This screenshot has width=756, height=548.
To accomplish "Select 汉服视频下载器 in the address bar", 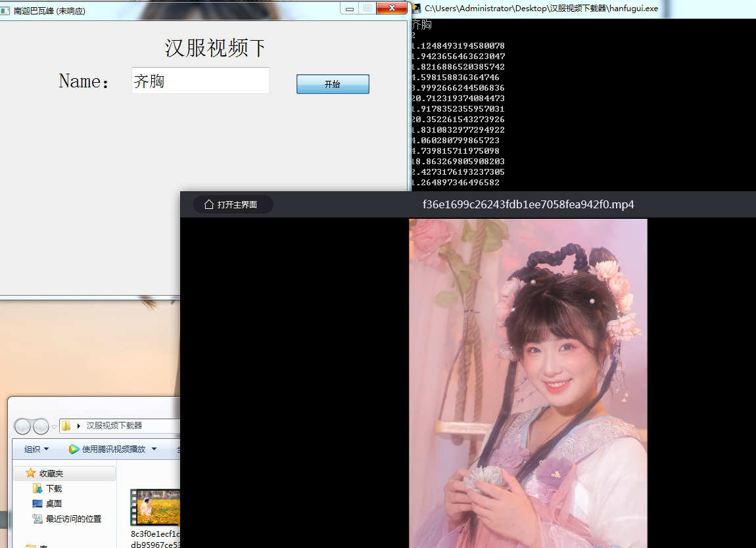I will click(114, 426).
